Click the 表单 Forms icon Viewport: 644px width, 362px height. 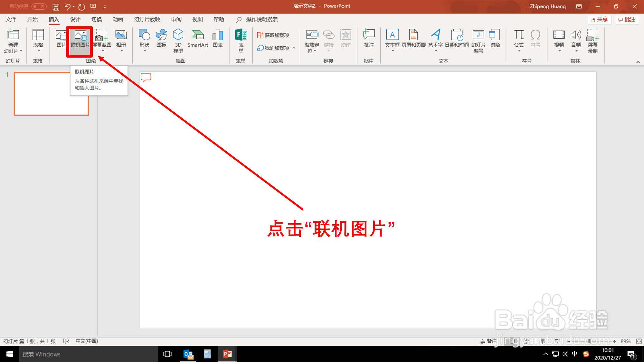[x=241, y=41]
